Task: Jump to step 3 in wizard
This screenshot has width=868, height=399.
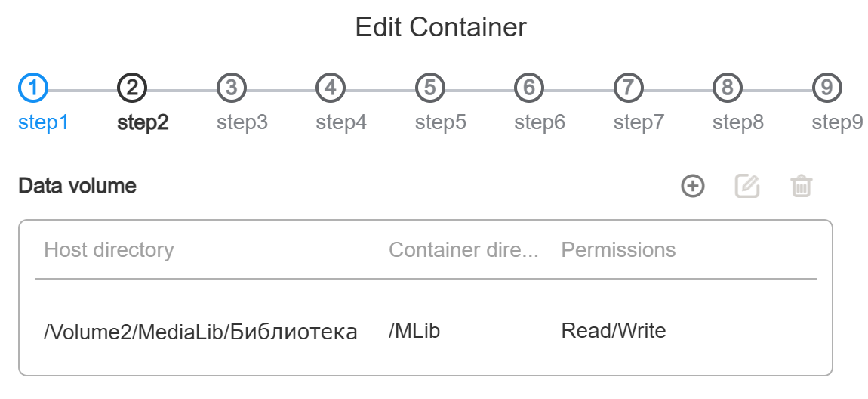Action: [x=232, y=88]
